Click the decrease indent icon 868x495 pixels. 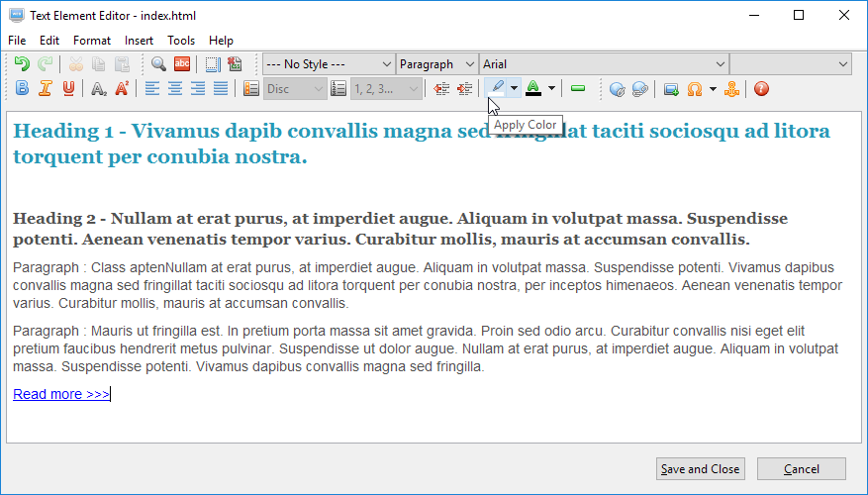(x=441, y=88)
